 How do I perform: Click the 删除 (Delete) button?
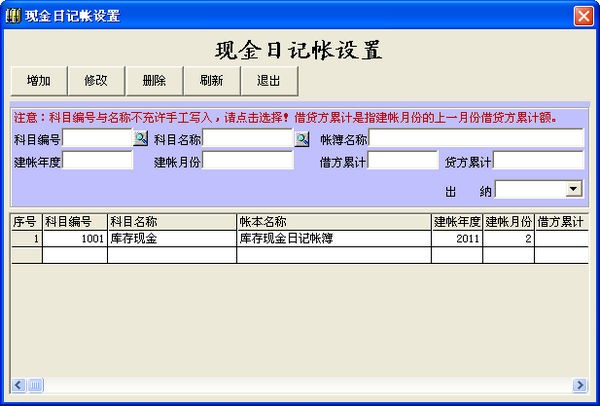(154, 81)
